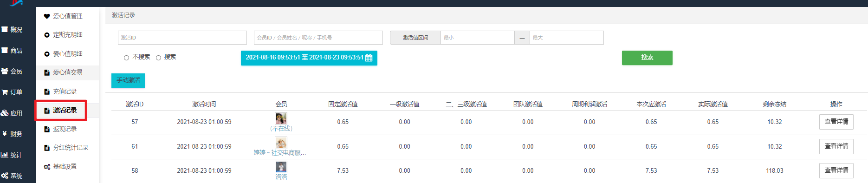Focus the 最小 activation value field
Image resolution: width=868 pixels, height=183 pixels.
478,38
